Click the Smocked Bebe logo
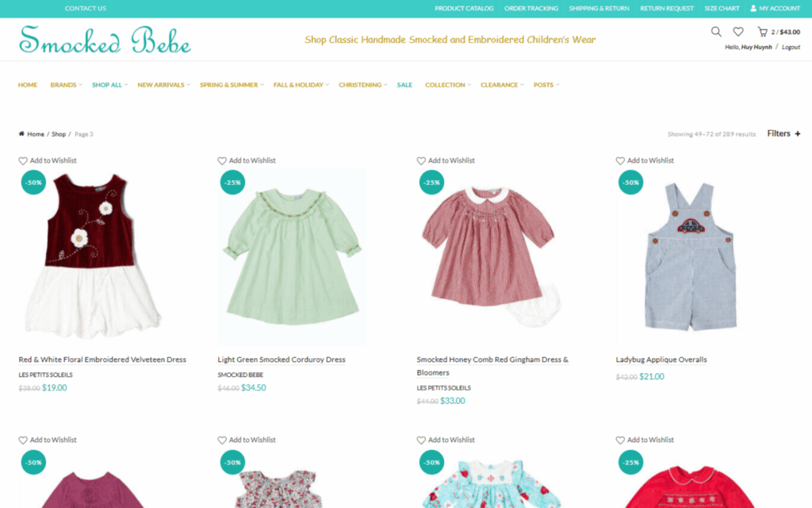This screenshot has width=812, height=508. click(x=105, y=40)
